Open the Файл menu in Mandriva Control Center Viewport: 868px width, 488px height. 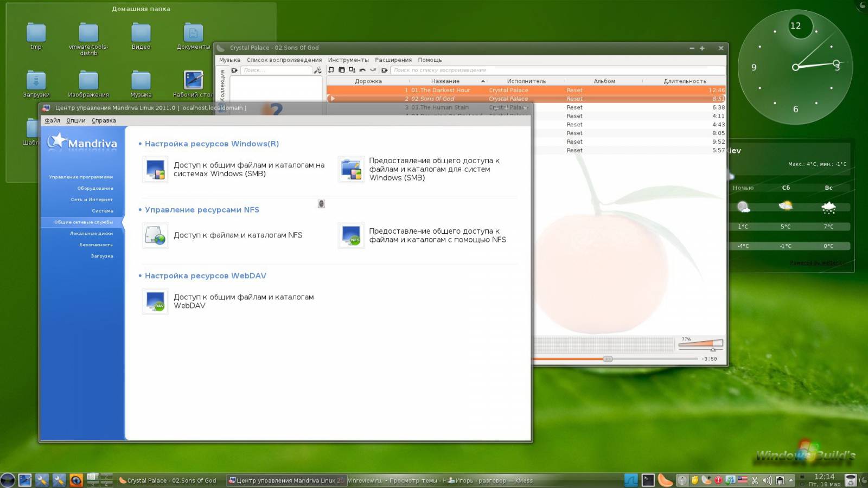point(52,120)
